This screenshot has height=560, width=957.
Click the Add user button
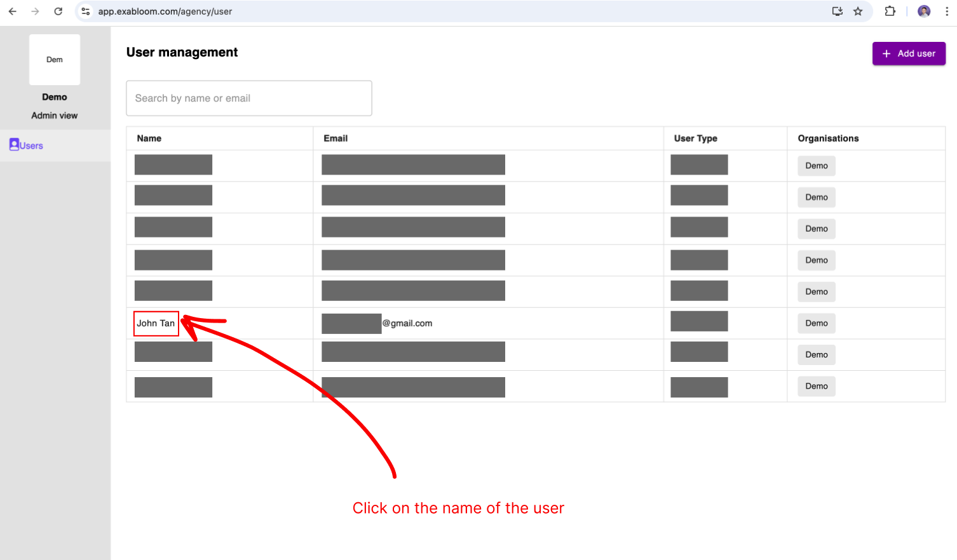tap(909, 53)
